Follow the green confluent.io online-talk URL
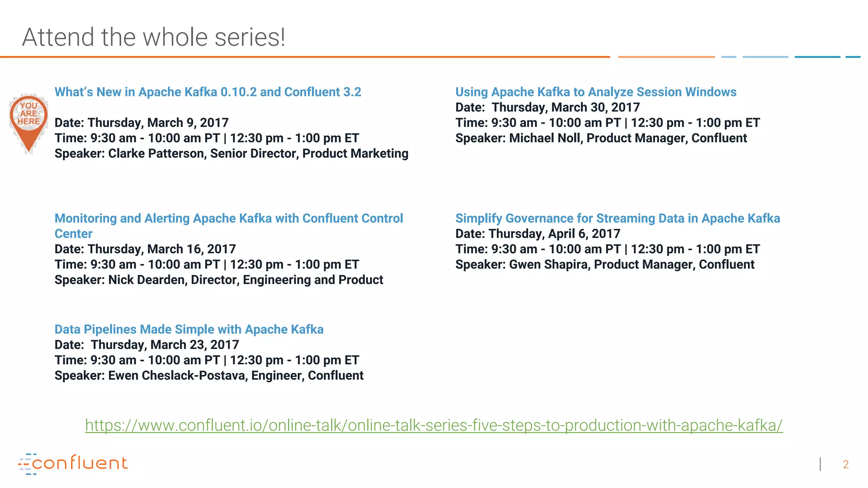The width and height of the screenshot is (868, 488). click(x=434, y=425)
